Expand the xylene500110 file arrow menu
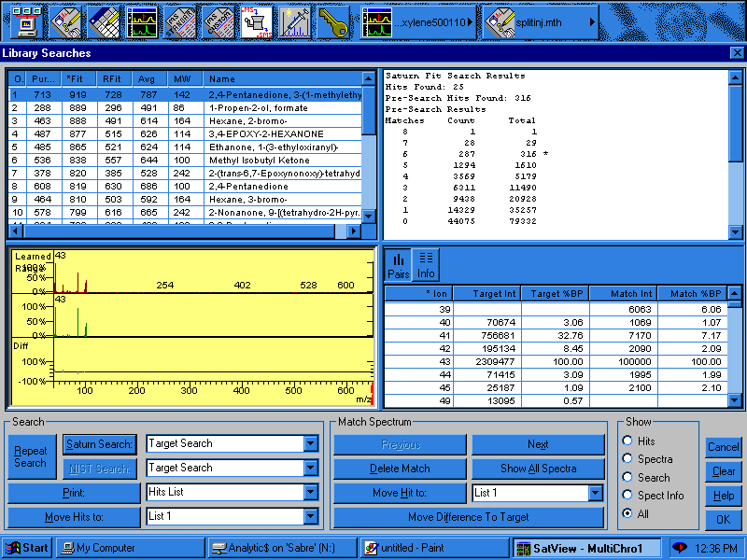The width and height of the screenshot is (747, 560). (x=471, y=22)
